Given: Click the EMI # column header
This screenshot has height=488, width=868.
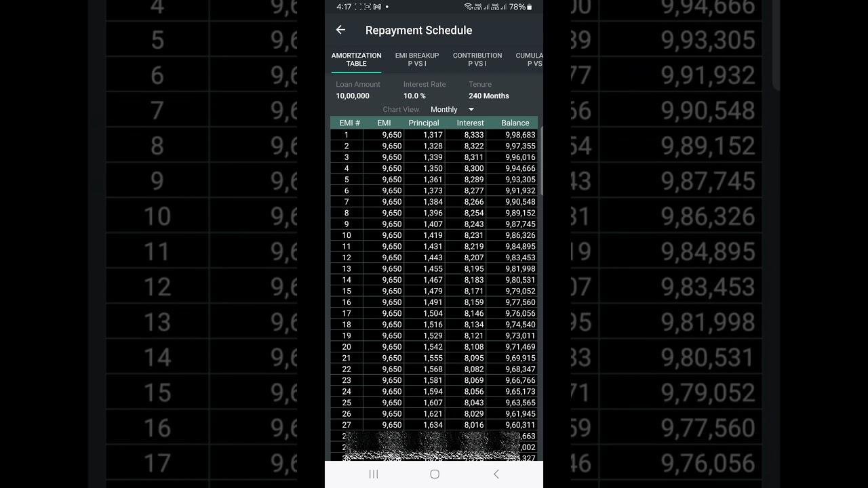Looking at the screenshot, I should (x=349, y=123).
